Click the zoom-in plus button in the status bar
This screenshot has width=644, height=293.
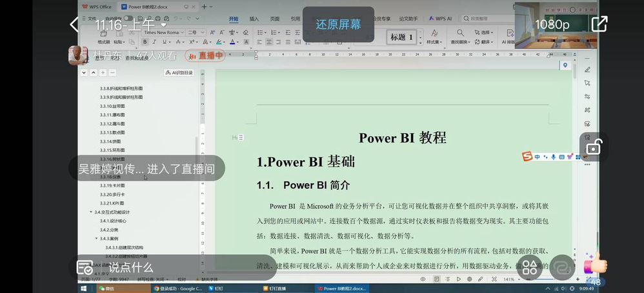pos(578,279)
